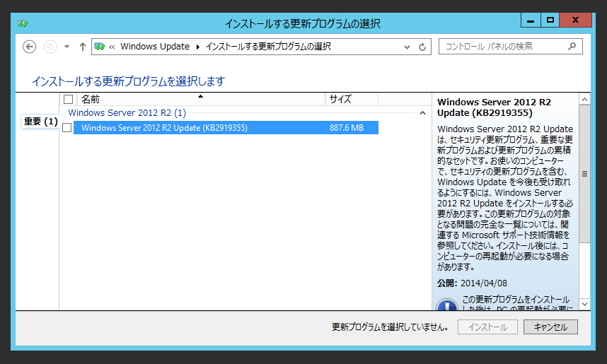607x364 pixels.
Task: Sort by the サイズ column header
Action: [x=352, y=100]
